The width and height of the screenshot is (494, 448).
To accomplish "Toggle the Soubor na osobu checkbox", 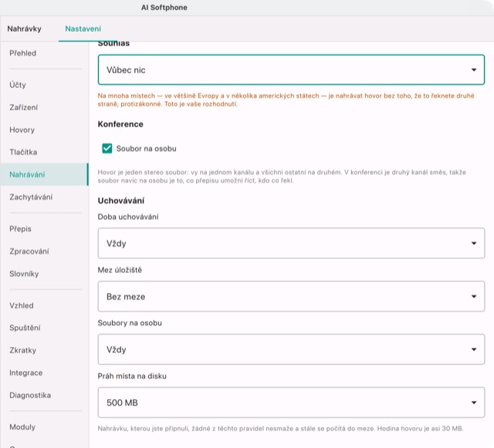I will pos(107,148).
